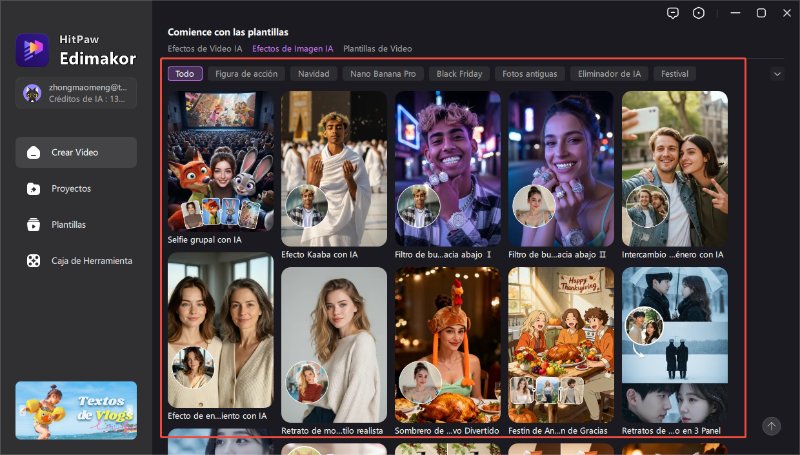Select the Navidad filter
Viewport: 800px width, 455px height.
pyautogui.click(x=314, y=74)
